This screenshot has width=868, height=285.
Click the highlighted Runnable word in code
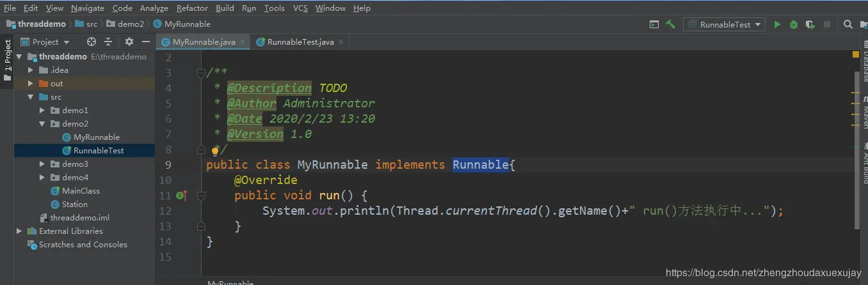(480, 165)
